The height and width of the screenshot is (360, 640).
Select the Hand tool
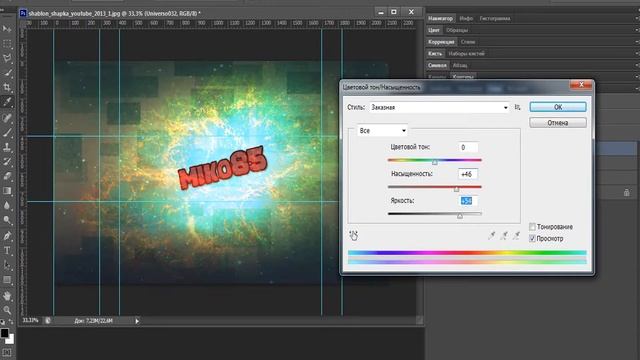coord(7,296)
